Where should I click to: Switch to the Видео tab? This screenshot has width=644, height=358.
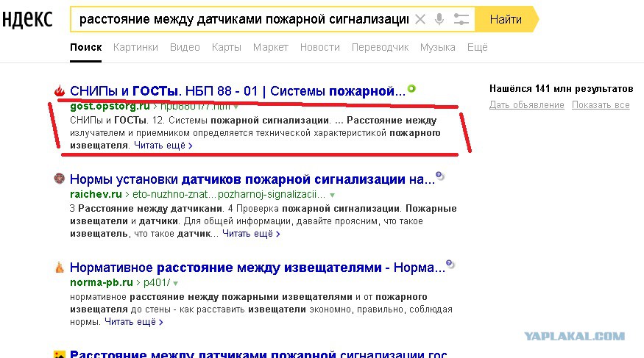185,48
